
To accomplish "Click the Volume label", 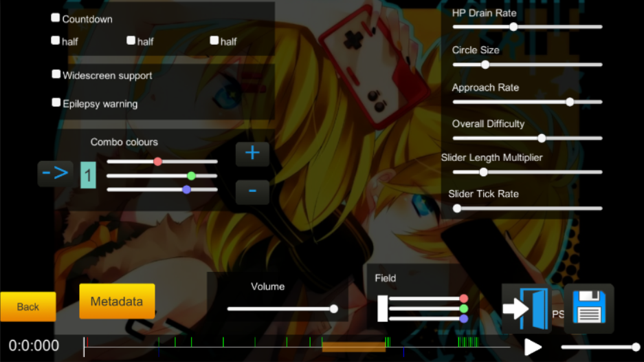I will pyautogui.click(x=268, y=286).
